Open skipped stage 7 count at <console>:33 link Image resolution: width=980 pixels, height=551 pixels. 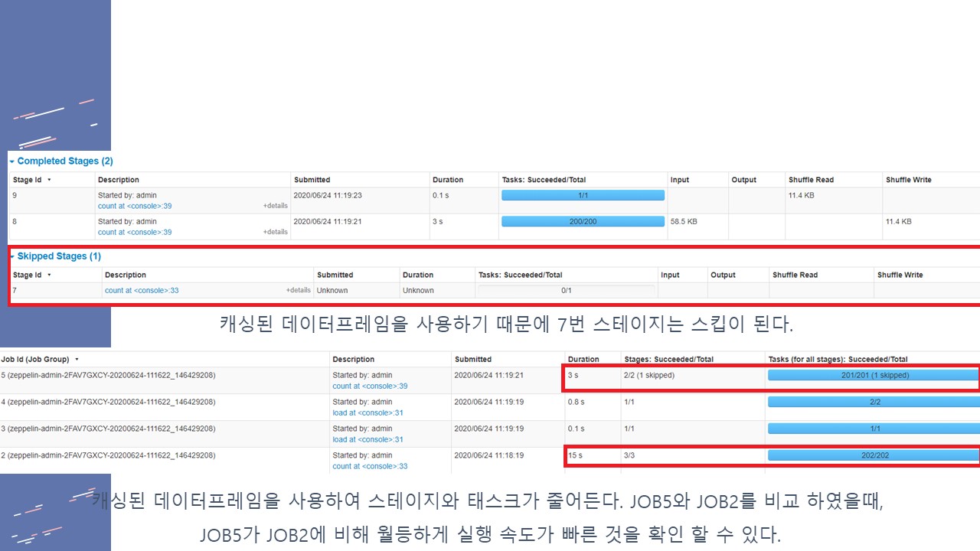pos(142,290)
